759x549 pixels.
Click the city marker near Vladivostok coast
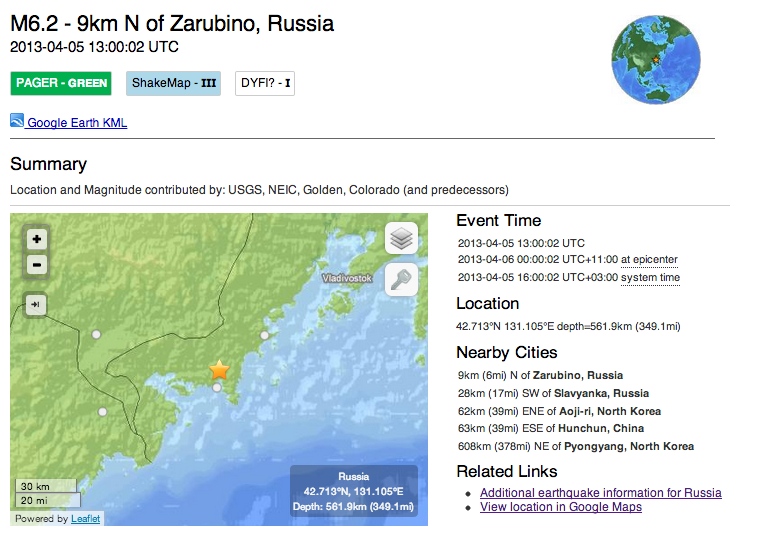point(265,335)
